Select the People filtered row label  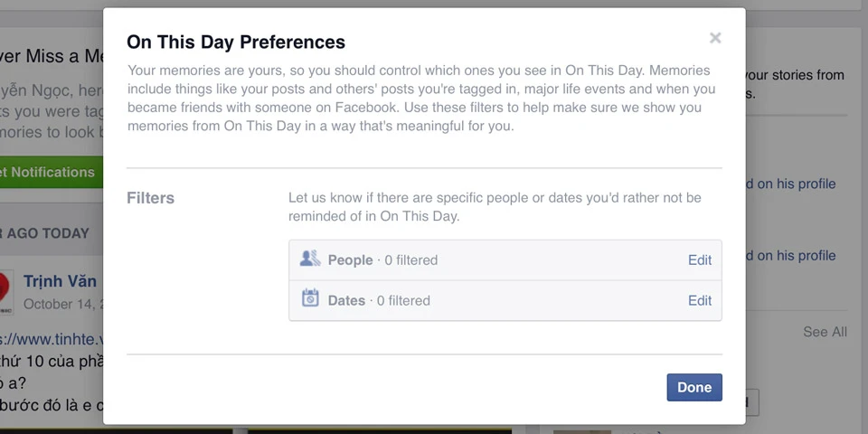pyautogui.click(x=382, y=259)
